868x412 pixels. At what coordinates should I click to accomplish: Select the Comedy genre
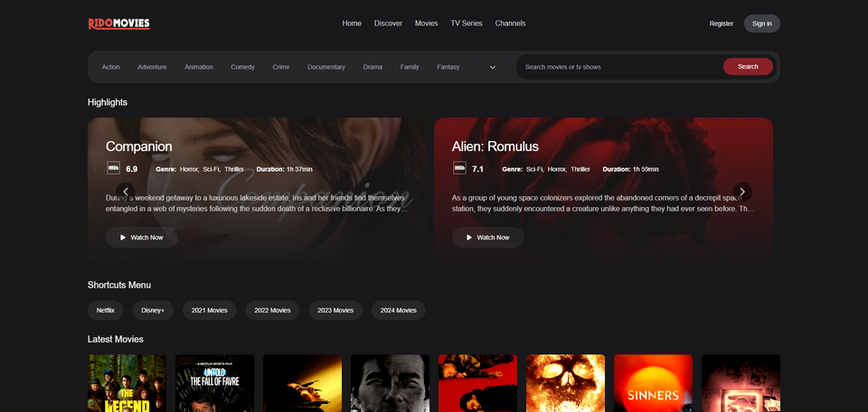click(x=242, y=67)
